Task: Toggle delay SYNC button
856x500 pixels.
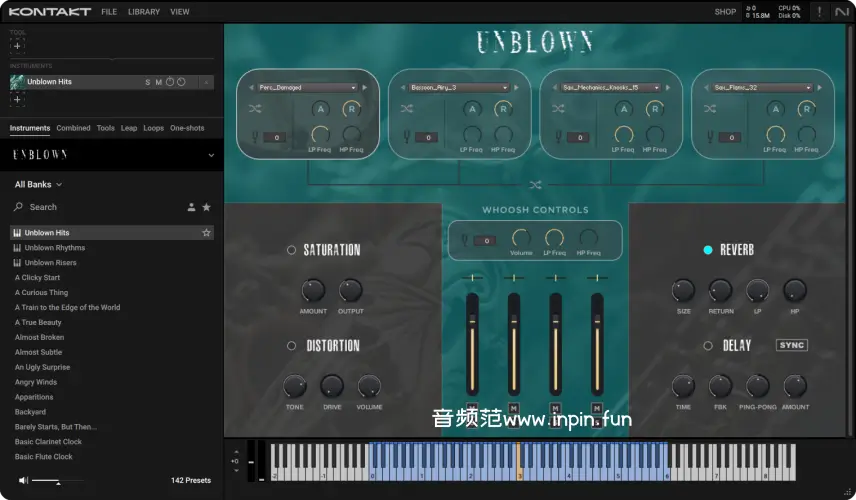Action: 792,345
